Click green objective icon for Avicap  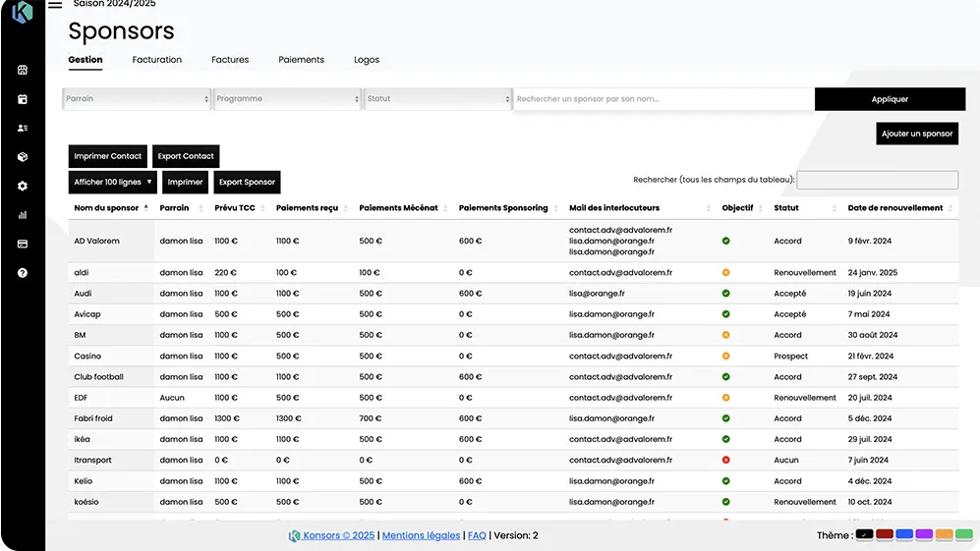pos(725,314)
